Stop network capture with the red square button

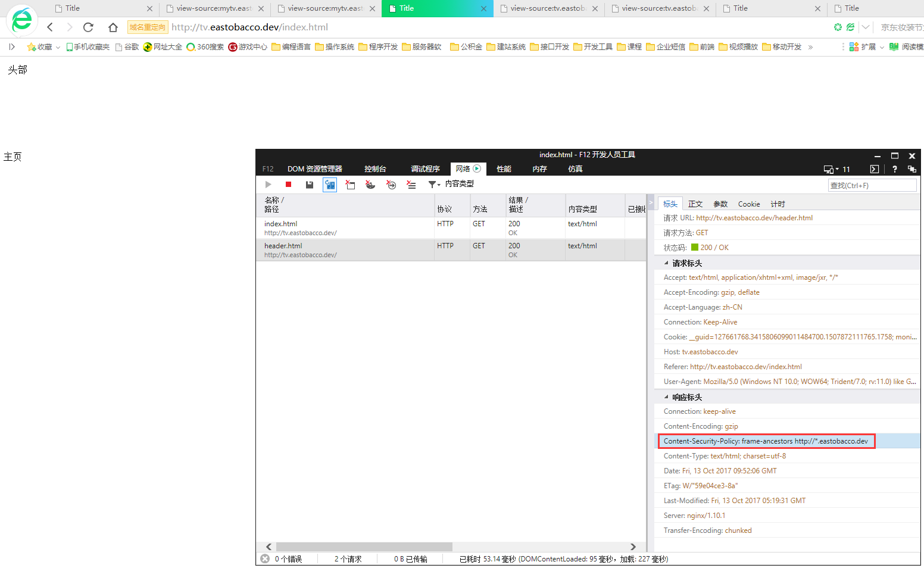tap(288, 185)
